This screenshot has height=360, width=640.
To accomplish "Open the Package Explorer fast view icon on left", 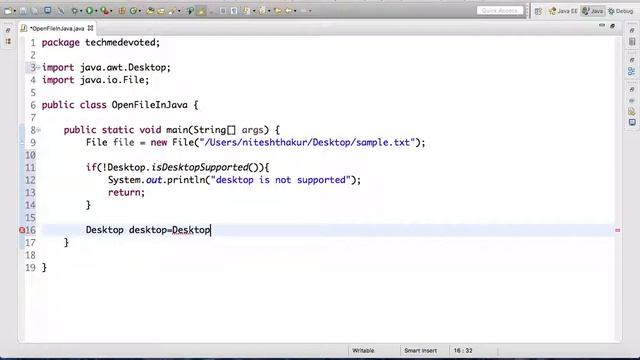I will pyautogui.click(x=8, y=42).
